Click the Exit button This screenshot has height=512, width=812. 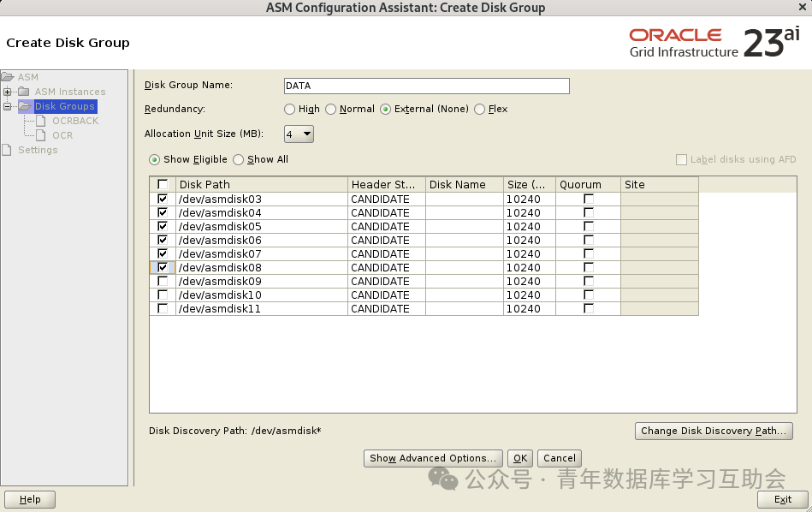tap(783, 499)
